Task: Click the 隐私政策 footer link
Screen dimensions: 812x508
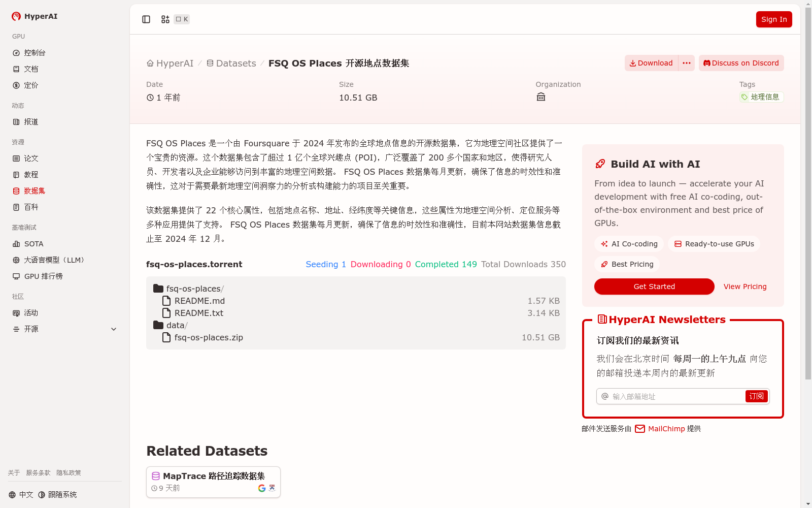Action: coord(69,473)
